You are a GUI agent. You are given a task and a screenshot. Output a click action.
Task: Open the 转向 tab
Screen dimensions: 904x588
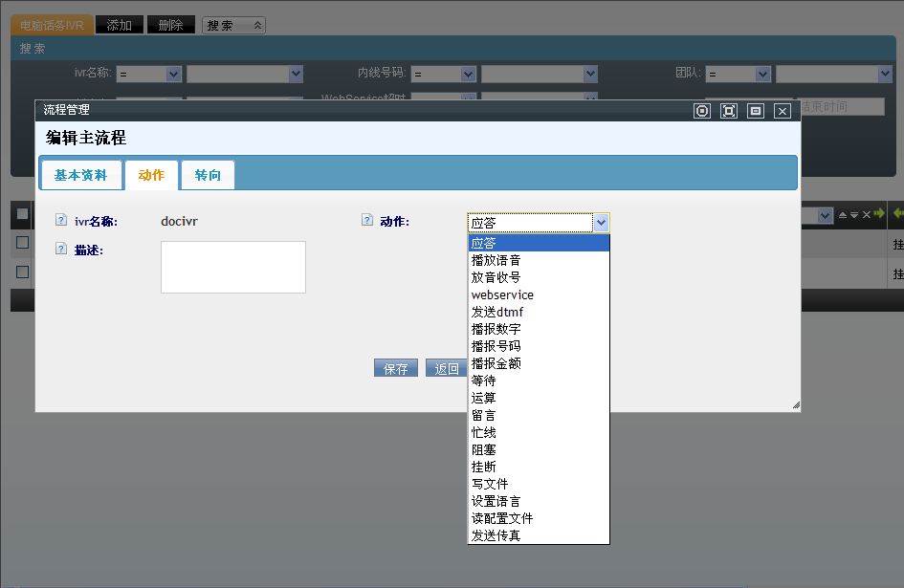[208, 175]
